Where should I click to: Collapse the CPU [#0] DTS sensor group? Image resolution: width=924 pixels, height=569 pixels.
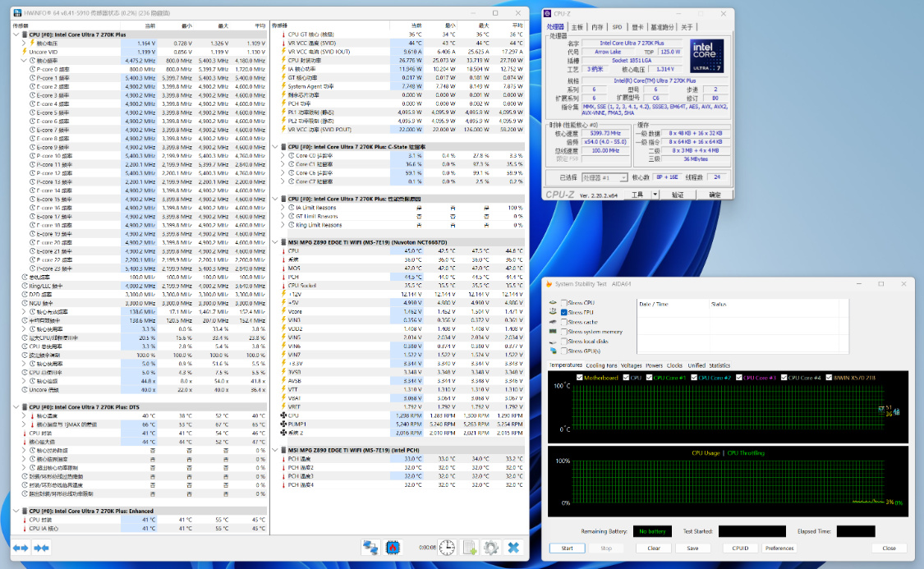pyautogui.click(x=16, y=407)
